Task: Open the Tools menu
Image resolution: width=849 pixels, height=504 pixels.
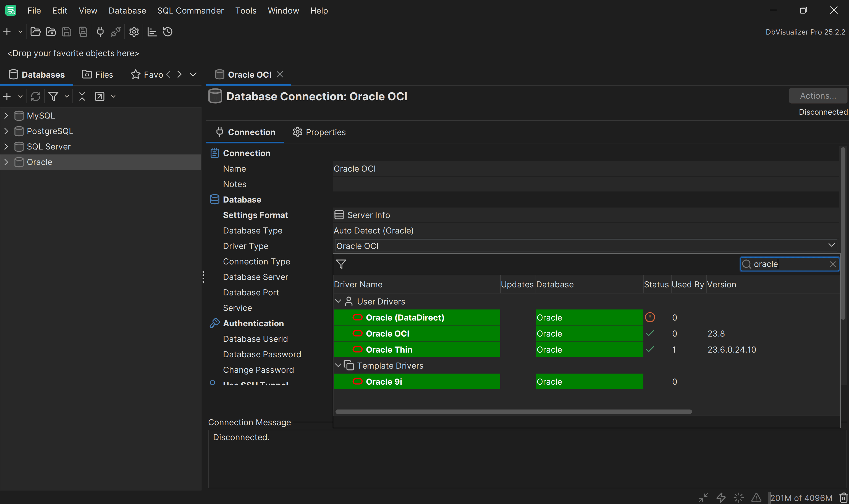Action: (246, 11)
